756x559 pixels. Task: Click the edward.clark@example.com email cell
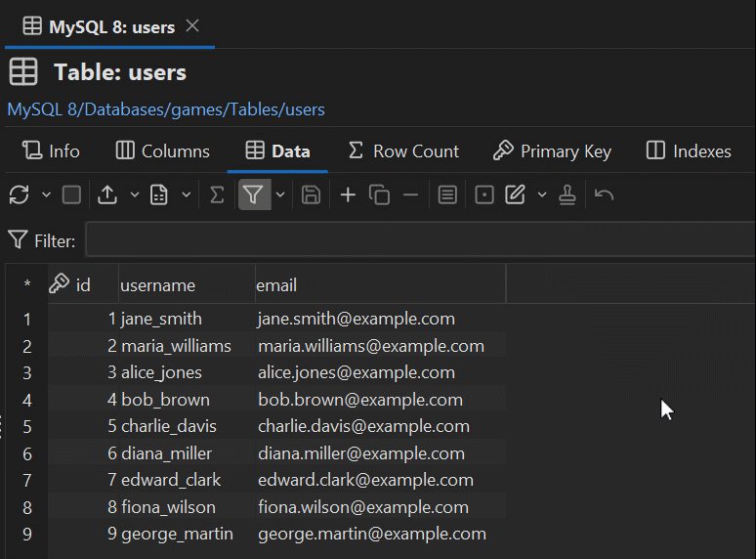coord(380,480)
